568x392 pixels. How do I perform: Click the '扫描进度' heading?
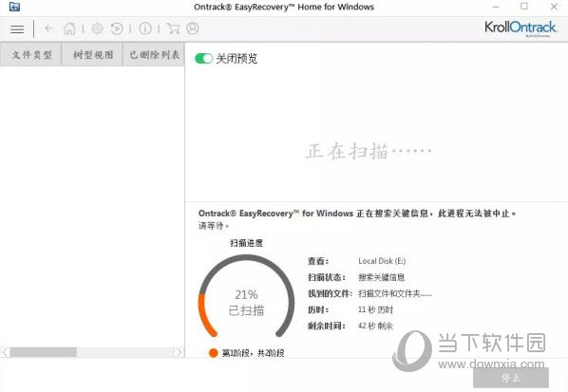pyautogui.click(x=246, y=243)
